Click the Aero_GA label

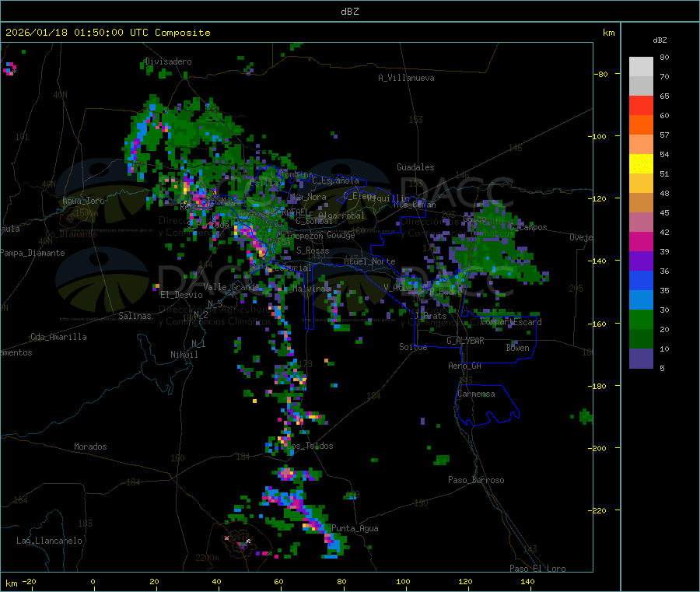(x=465, y=366)
